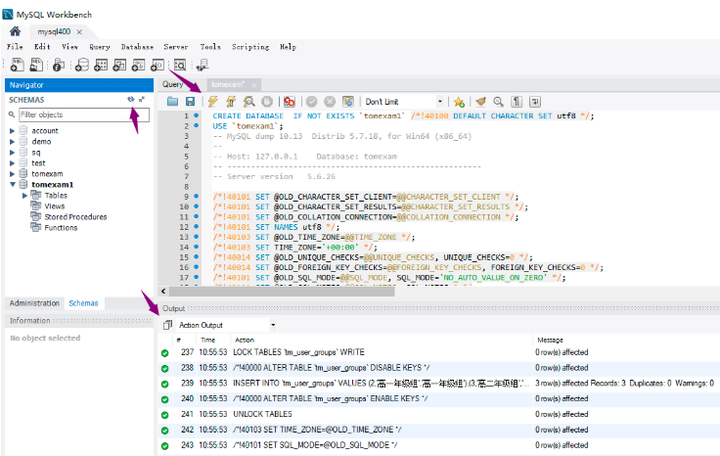Viewport: 720px width, 456px height.
Task: Select the Query tab
Action: click(x=173, y=84)
